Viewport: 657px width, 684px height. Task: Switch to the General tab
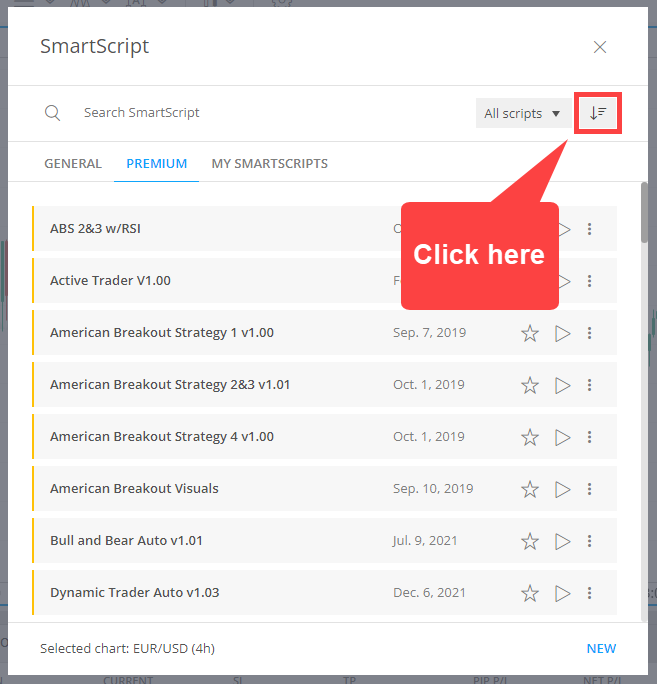pyautogui.click(x=73, y=163)
